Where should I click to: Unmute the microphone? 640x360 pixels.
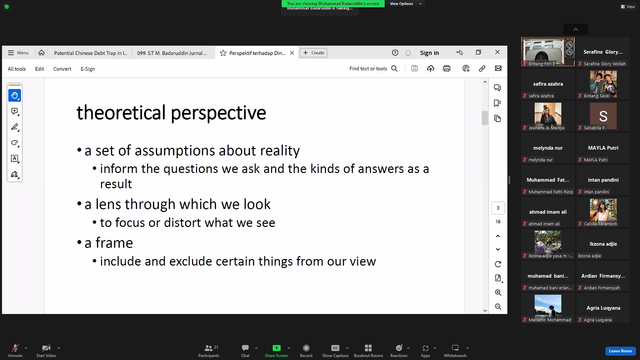[15, 350]
